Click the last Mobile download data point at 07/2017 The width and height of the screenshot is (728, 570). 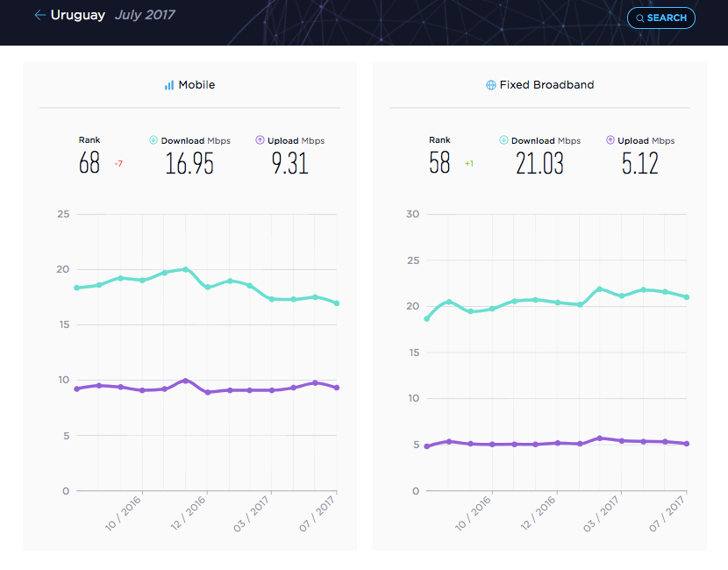click(337, 303)
